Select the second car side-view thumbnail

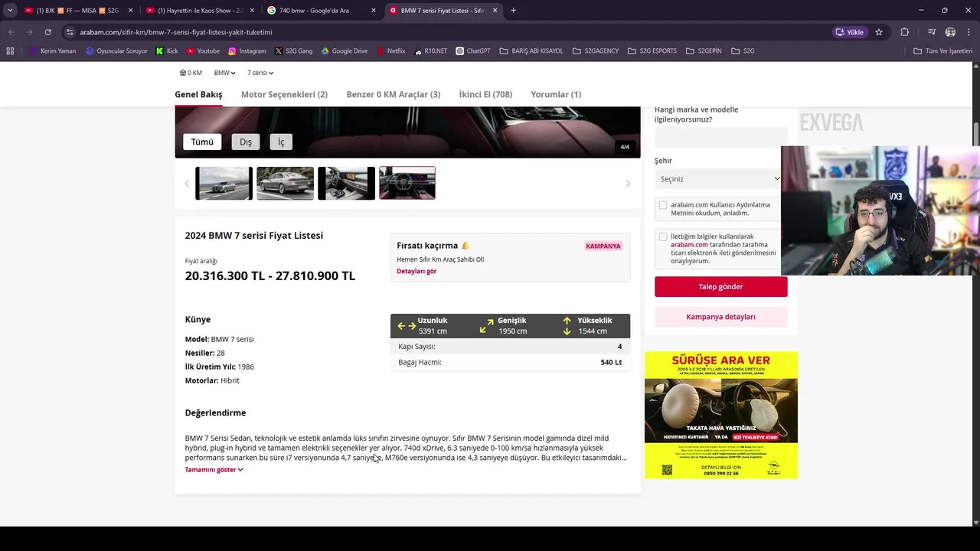tap(285, 184)
